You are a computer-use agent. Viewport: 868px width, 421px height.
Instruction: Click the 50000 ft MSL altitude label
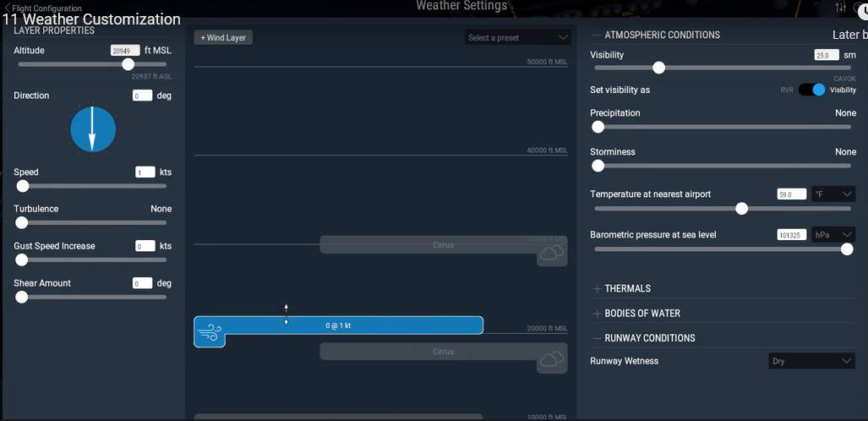[548, 62]
